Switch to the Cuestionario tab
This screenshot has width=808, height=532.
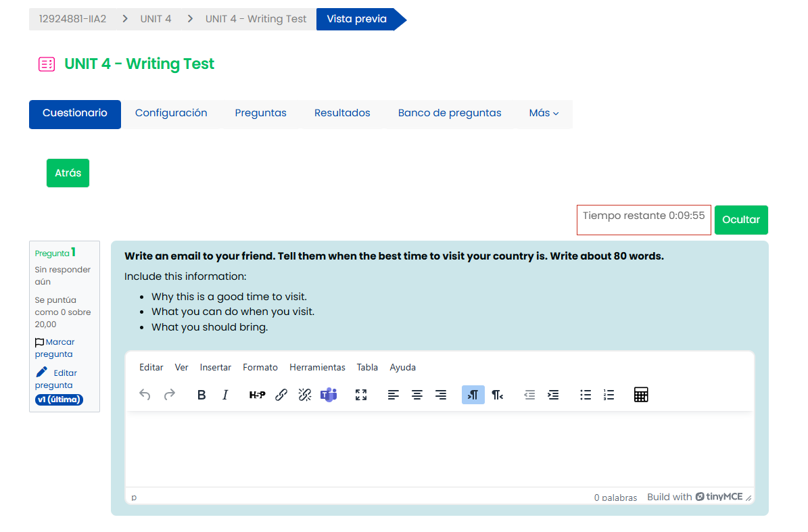(75, 114)
